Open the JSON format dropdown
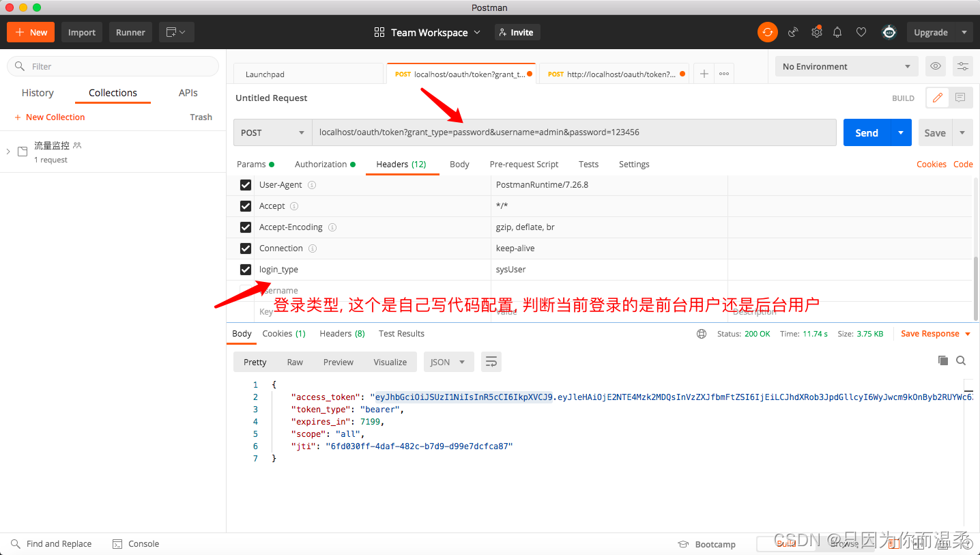This screenshot has width=980, height=555. (x=448, y=362)
